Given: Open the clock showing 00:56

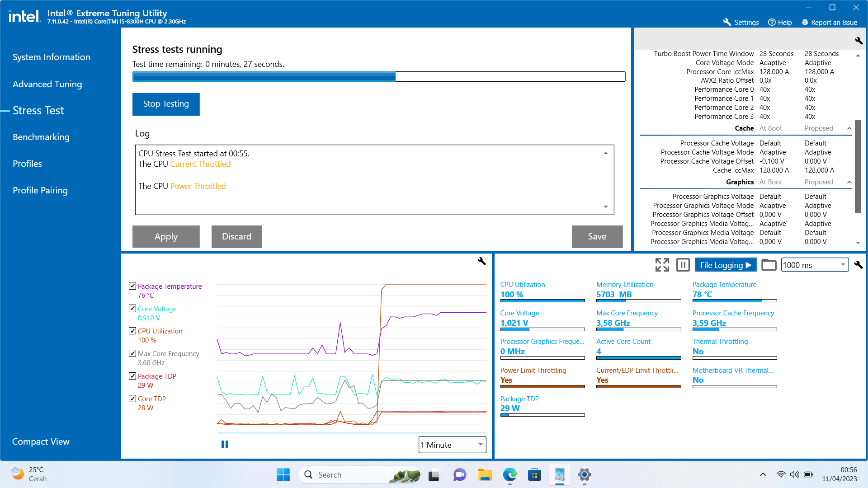Looking at the screenshot, I should tap(840, 474).
